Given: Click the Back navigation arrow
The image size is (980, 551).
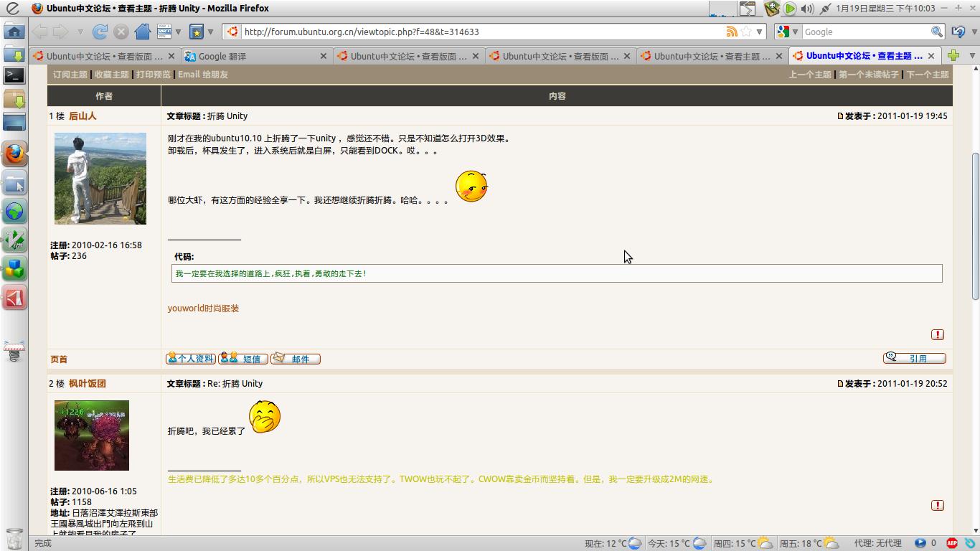Looking at the screenshot, I should [x=39, y=32].
